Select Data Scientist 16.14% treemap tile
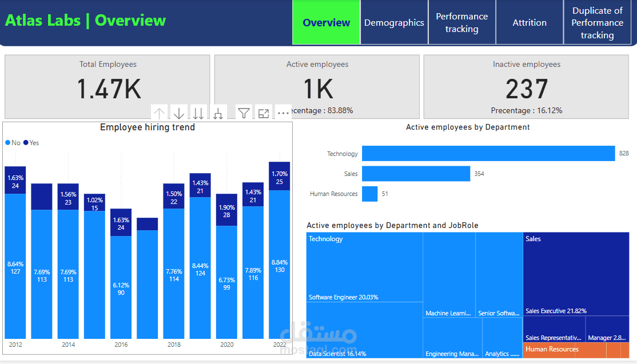The width and height of the screenshot is (637, 364). pos(364,330)
